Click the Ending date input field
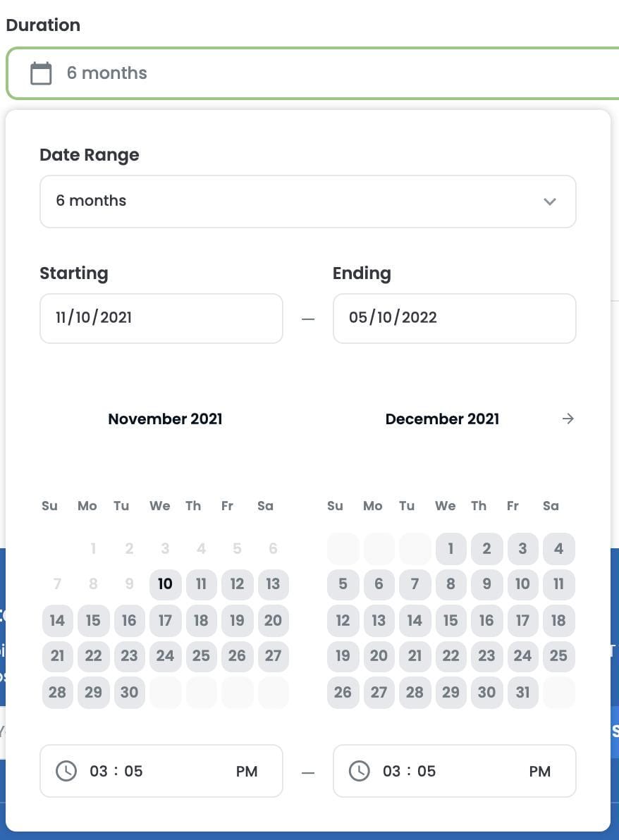This screenshot has width=619, height=840. [454, 318]
